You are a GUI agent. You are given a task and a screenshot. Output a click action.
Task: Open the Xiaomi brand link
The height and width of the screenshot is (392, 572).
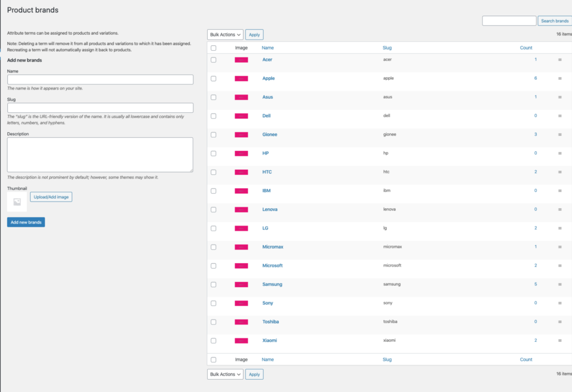click(270, 341)
